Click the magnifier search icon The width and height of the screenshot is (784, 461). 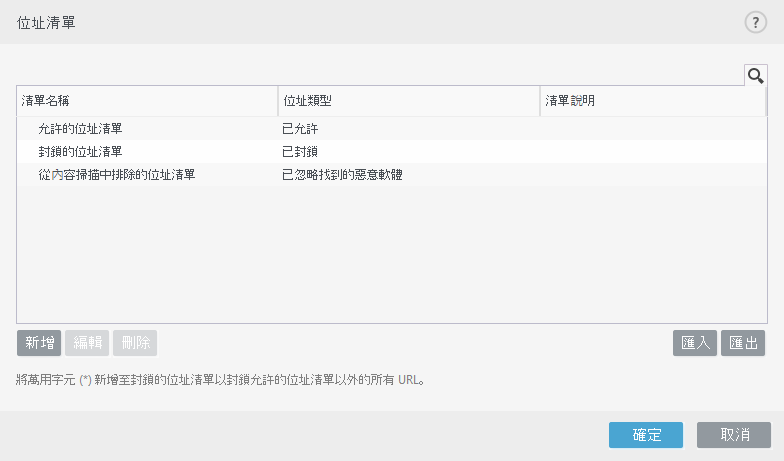755,75
